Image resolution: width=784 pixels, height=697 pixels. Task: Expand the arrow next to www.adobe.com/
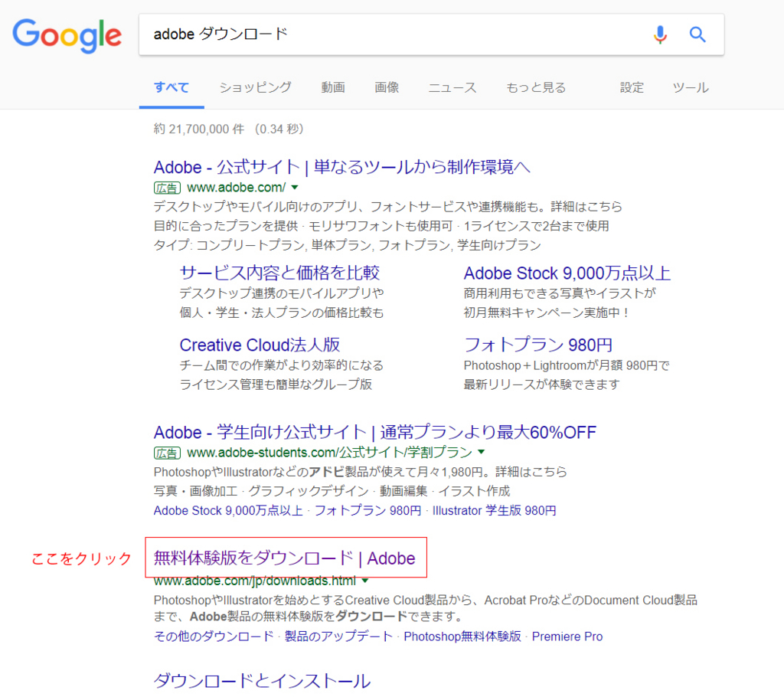coord(295,187)
